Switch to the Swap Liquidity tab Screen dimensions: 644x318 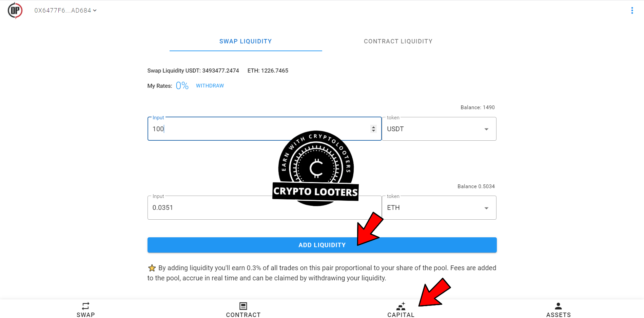(x=246, y=41)
